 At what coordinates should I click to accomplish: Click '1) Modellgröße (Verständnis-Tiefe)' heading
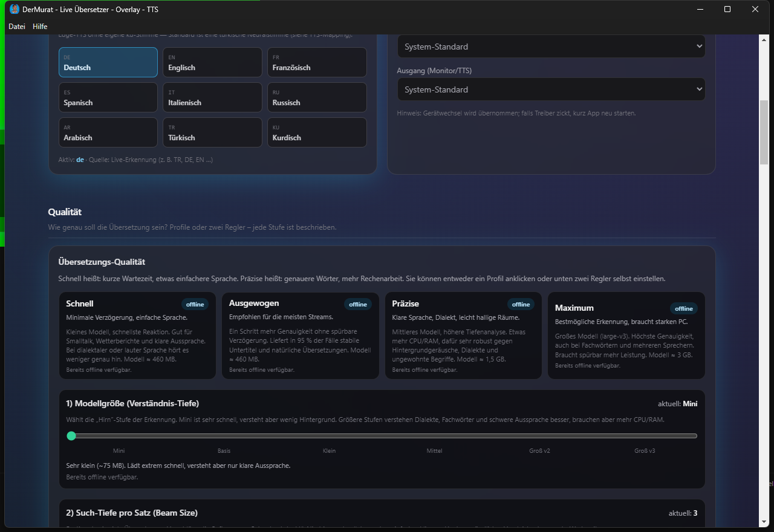pos(132,403)
